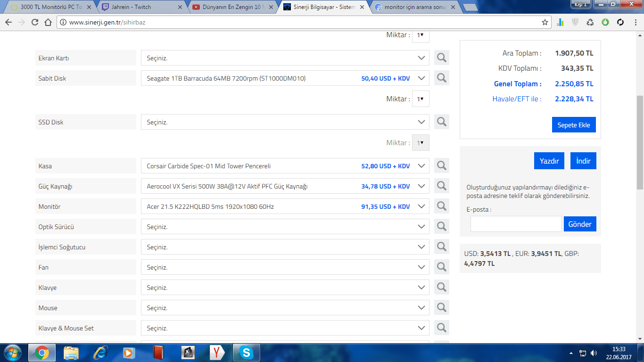This screenshot has width=644, height=362.
Task: Open a new tab with the new-tab button
Action: click(x=470, y=7)
